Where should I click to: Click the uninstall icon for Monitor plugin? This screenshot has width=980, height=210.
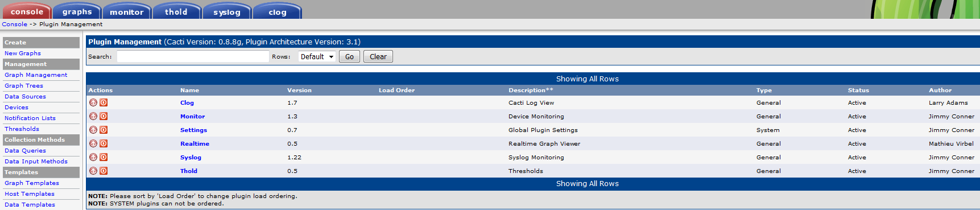click(x=93, y=116)
